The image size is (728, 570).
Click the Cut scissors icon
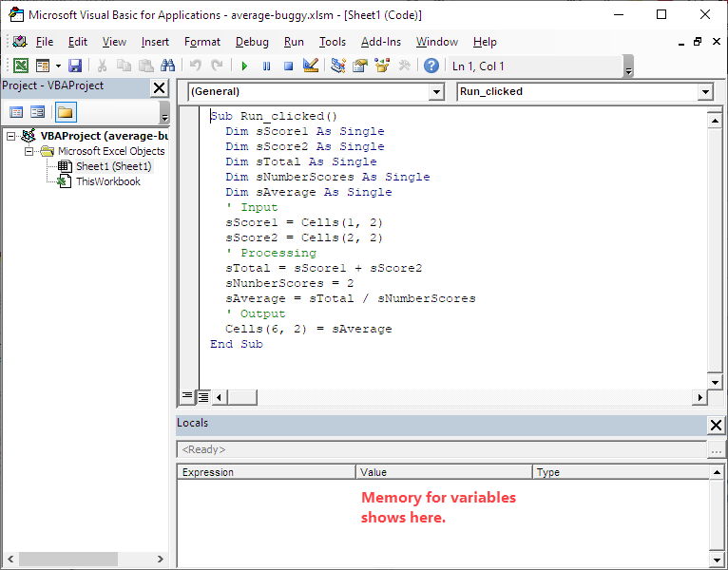[x=102, y=66]
